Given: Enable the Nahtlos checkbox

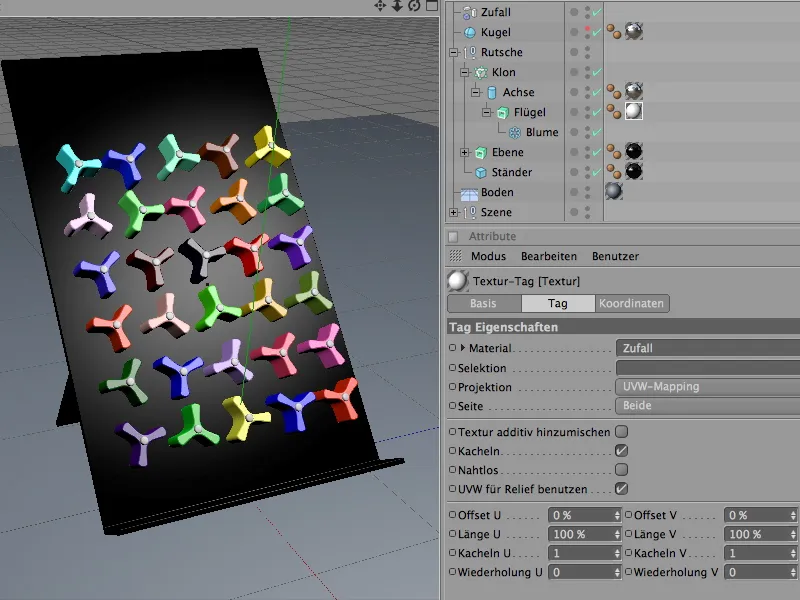Looking at the screenshot, I should coord(621,470).
